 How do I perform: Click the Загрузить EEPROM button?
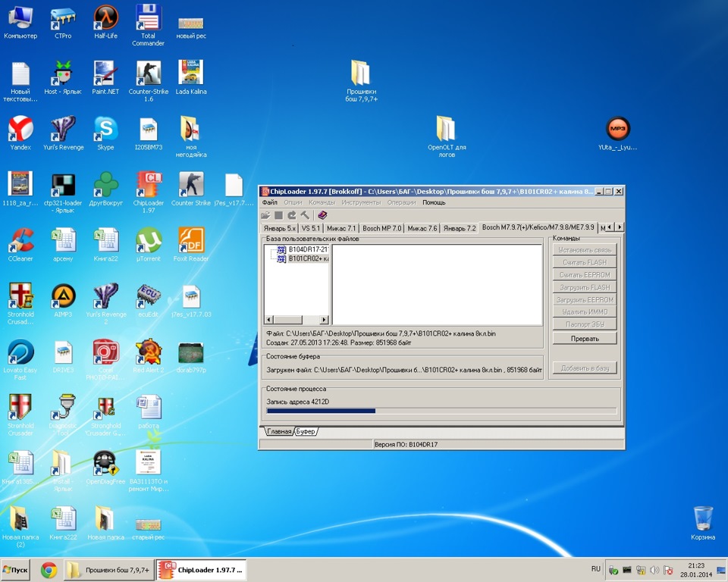coord(585,300)
